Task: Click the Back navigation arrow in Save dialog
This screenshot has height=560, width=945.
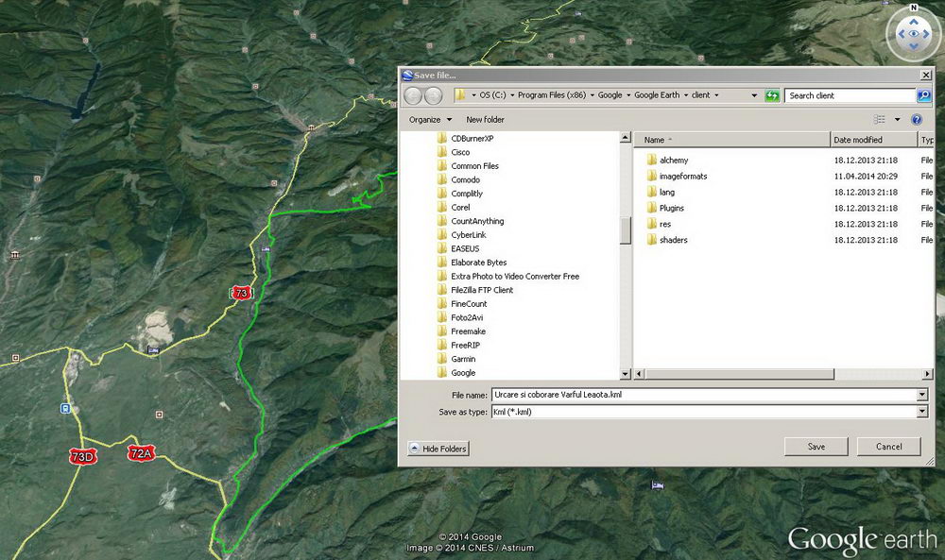Action: (x=413, y=95)
